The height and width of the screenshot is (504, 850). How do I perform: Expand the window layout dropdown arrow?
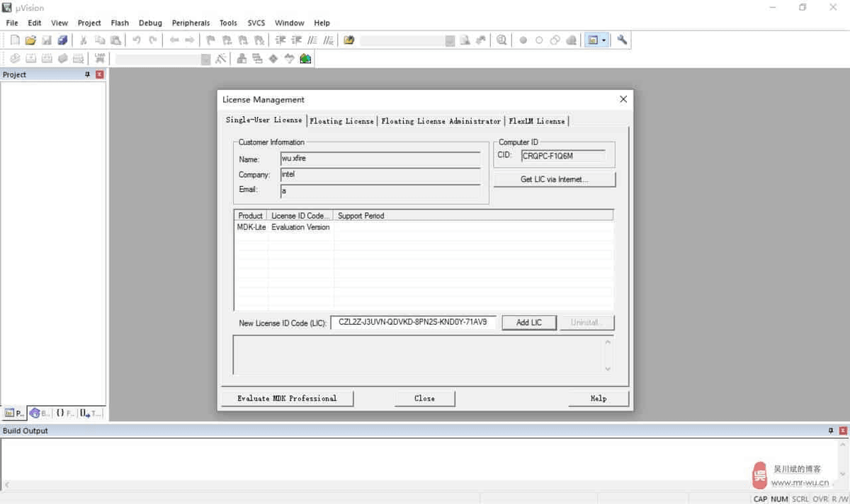tap(603, 40)
